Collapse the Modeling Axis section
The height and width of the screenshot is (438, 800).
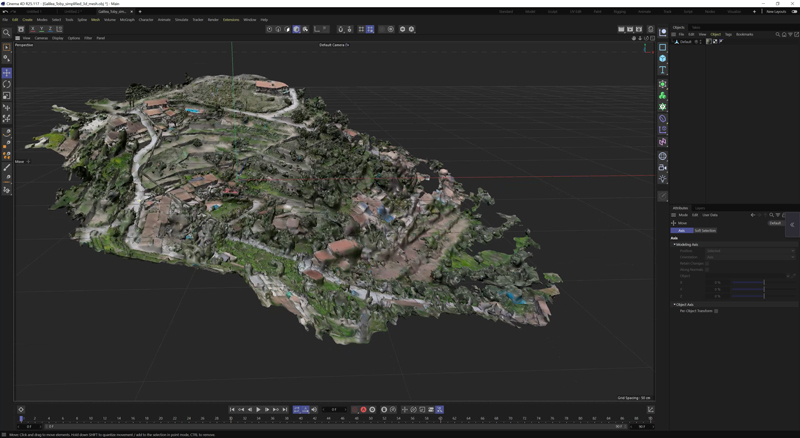tap(675, 244)
